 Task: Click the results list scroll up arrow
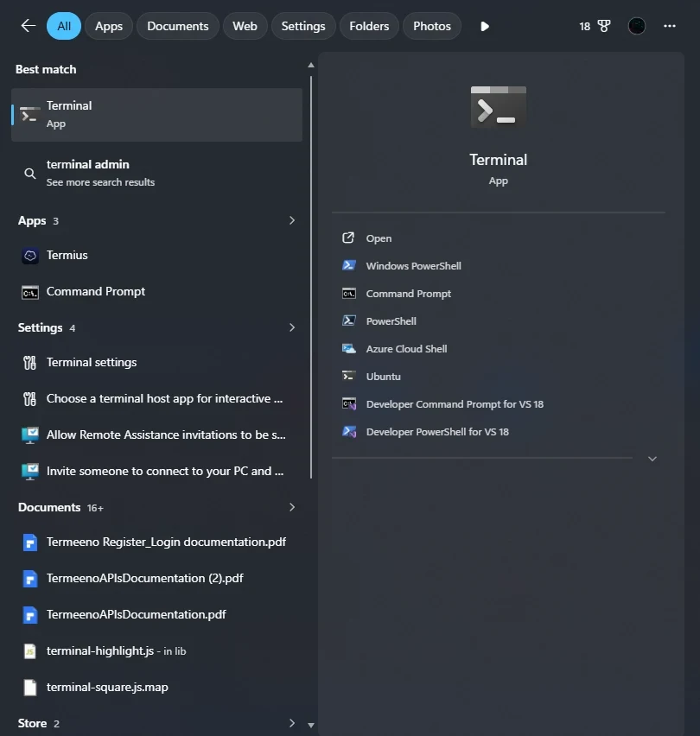[x=311, y=66]
